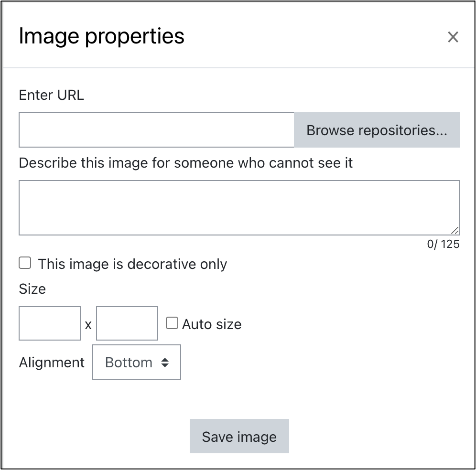This screenshot has height=470, width=476.
Task: Click the "Alignment" label
Action: point(52,362)
